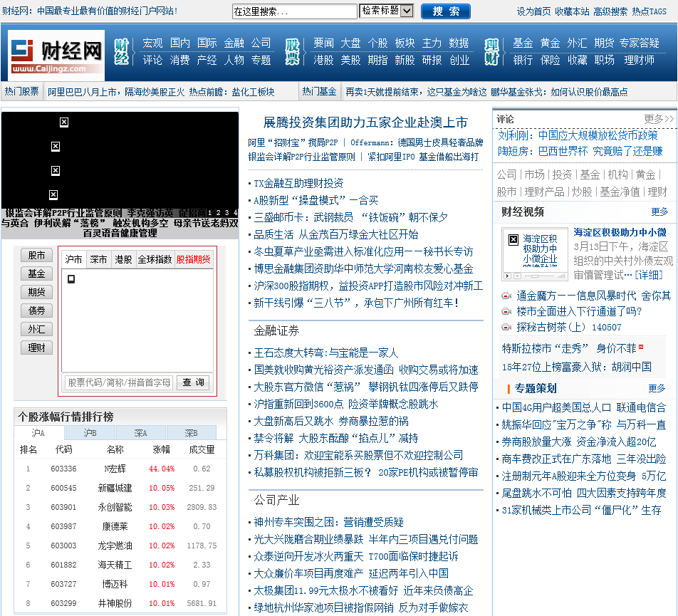Click video icon beside 探秘古树茶
The image size is (678, 616).
(506, 328)
